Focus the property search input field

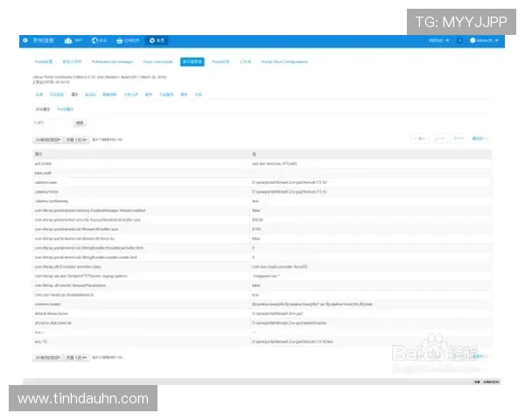point(51,122)
